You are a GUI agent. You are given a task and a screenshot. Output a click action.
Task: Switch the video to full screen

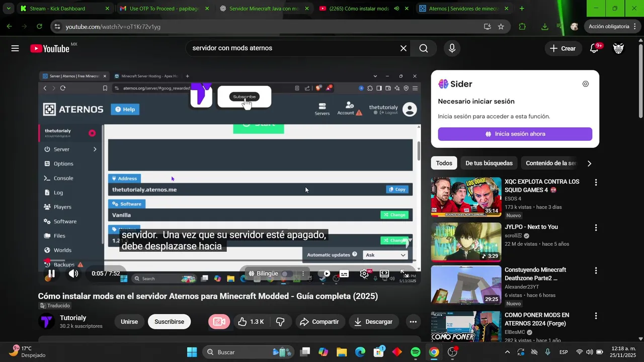coord(404,274)
